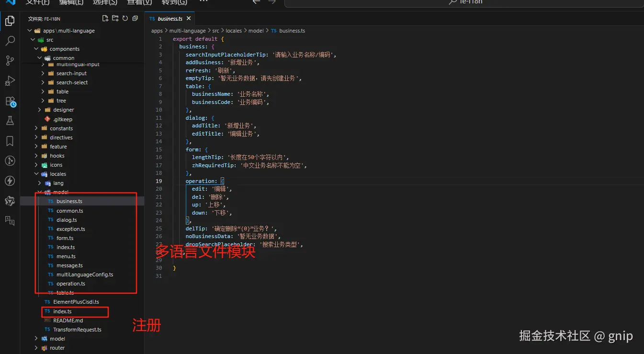
Task: Expand the icons folder
Action: 36,165
